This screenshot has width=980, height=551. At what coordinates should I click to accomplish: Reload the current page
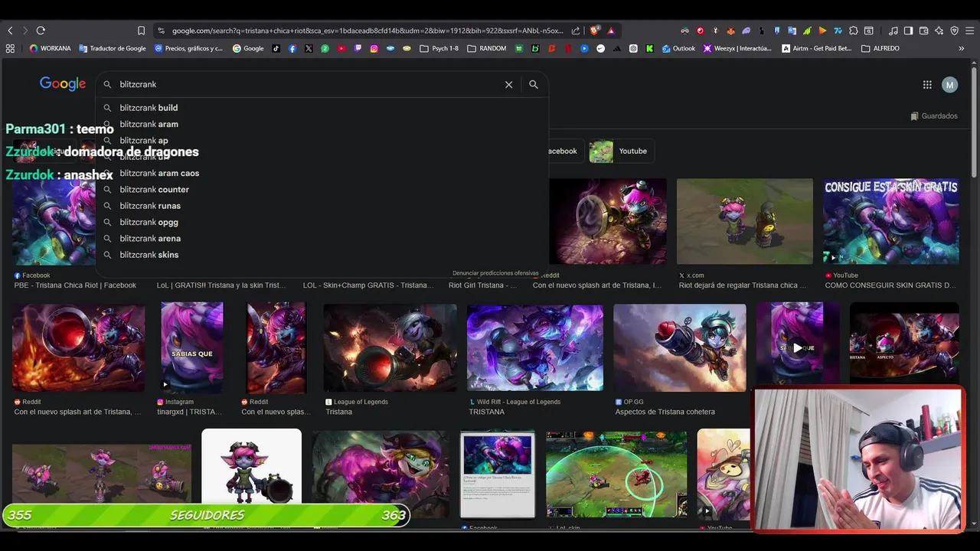[41, 31]
